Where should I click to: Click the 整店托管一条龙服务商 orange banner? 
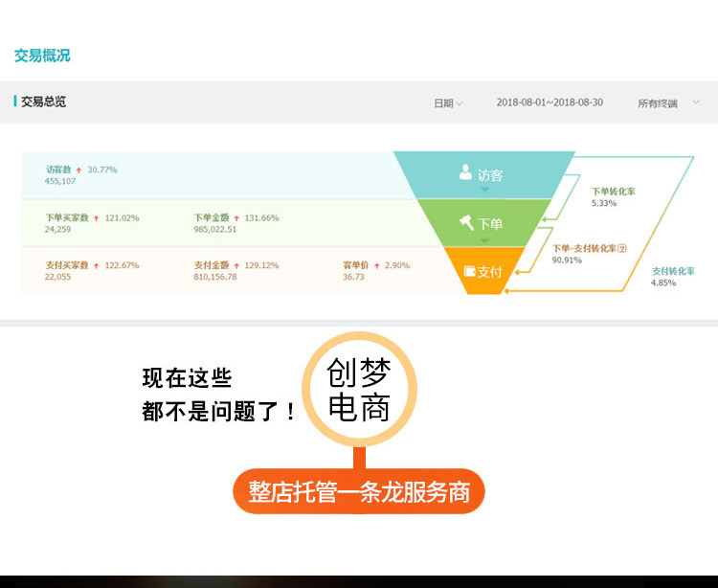tap(359, 491)
